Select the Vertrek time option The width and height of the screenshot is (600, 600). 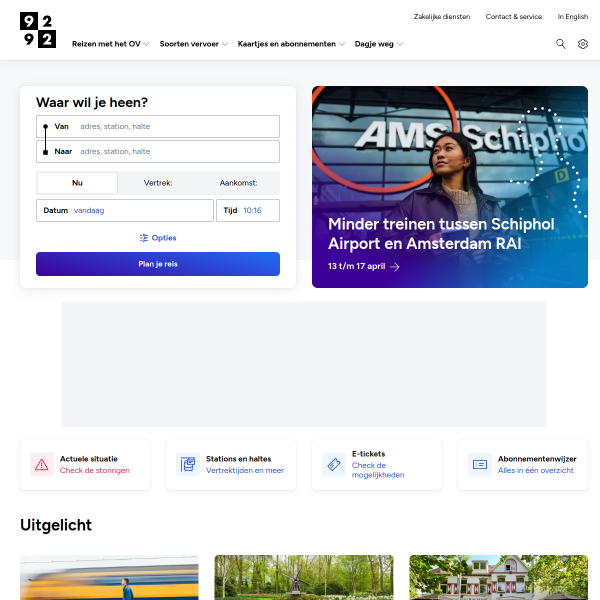pyautogui.click(x=158, y=183)
